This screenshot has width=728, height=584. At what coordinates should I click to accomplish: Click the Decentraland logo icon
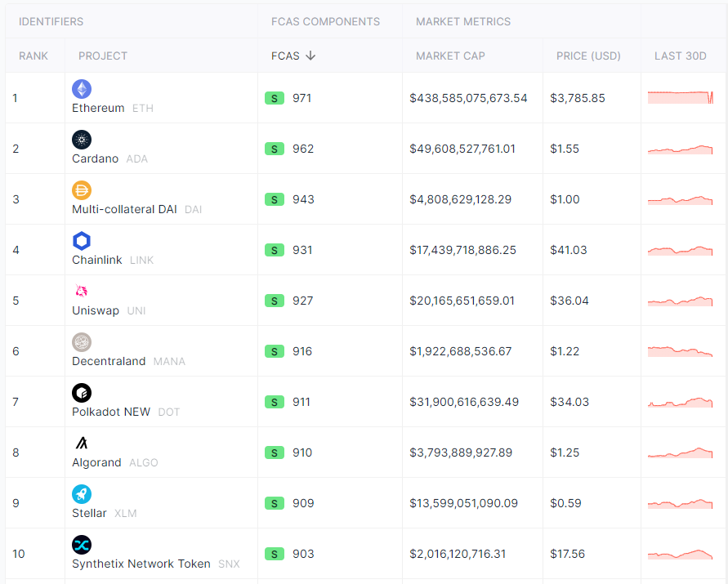(x=82, y=342)
